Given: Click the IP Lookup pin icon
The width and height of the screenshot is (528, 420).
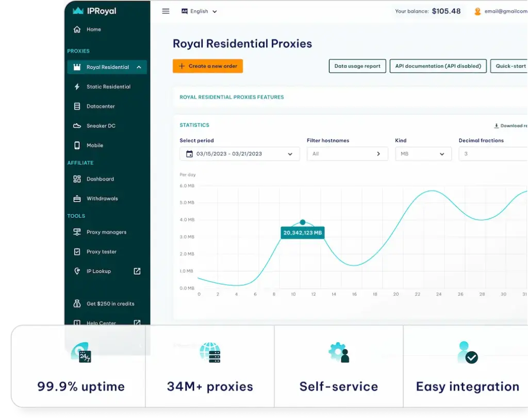Looking at the screenshot, I should (77, 271).
